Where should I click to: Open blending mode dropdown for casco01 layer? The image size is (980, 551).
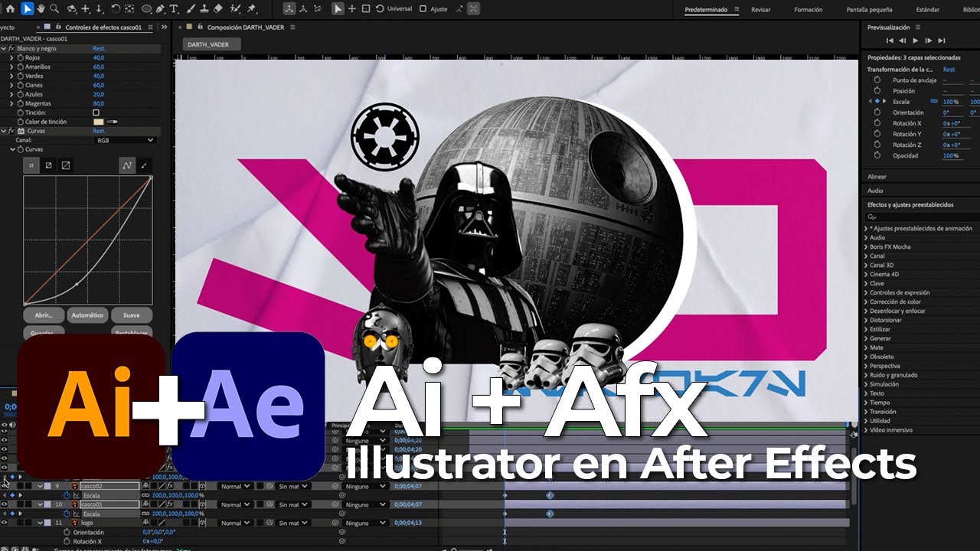235,505
